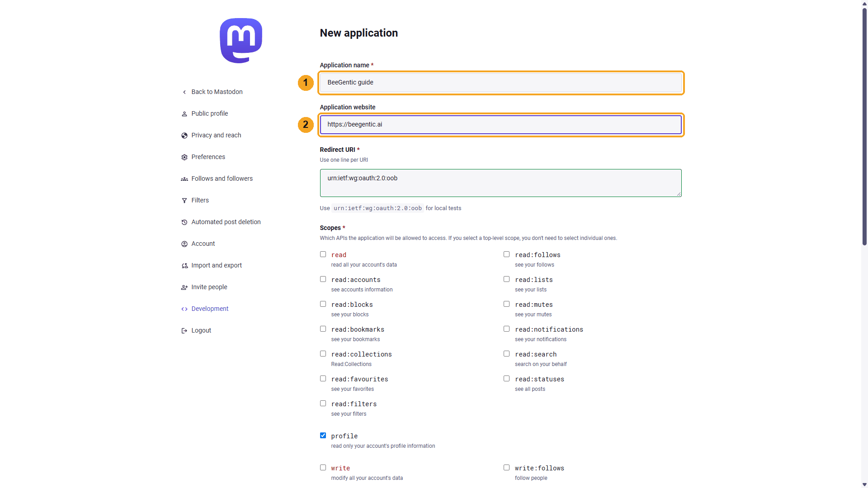This screenshot has width=868, height=488.
Task: Click the Mastodon logo
Action: tap(241, 41)
